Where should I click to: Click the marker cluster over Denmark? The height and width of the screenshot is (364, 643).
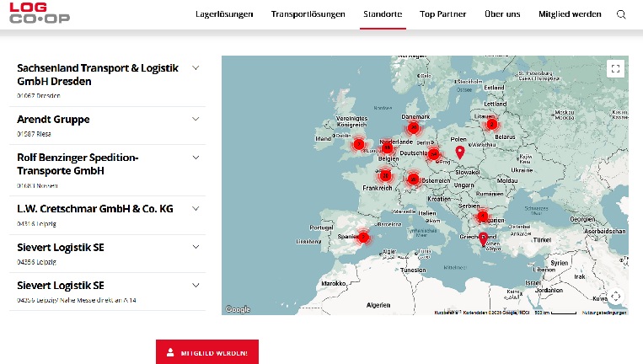413,127
